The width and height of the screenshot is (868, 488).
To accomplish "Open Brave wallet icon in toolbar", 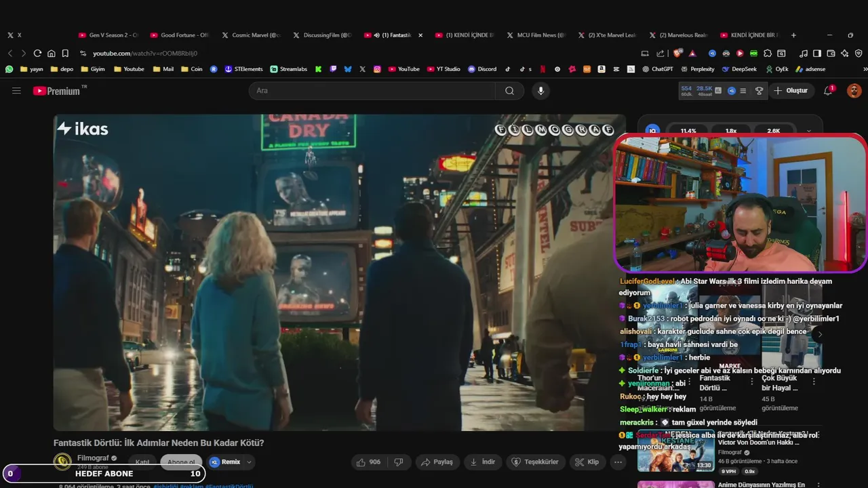I will 831,54.
